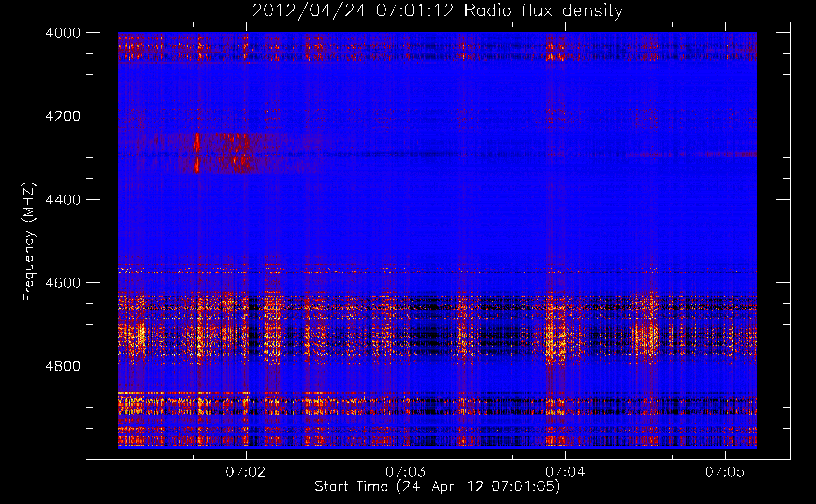This screenshot has width=816, height=504.
Task: Click the "Frequency (MHZ)" axis title
Action: [x=29, y=242]
